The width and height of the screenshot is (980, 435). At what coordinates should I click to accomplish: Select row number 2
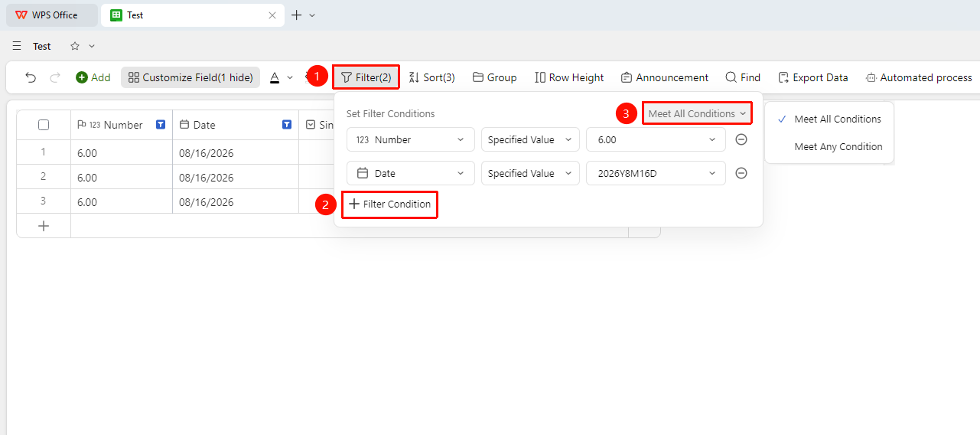pyautogui.click(x=44, y=177)
